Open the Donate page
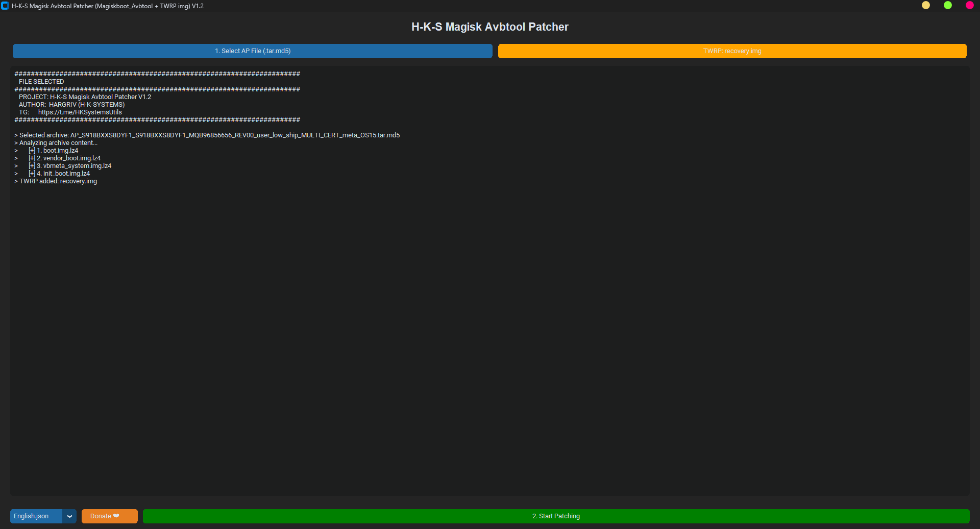 [x=109, y=516]
